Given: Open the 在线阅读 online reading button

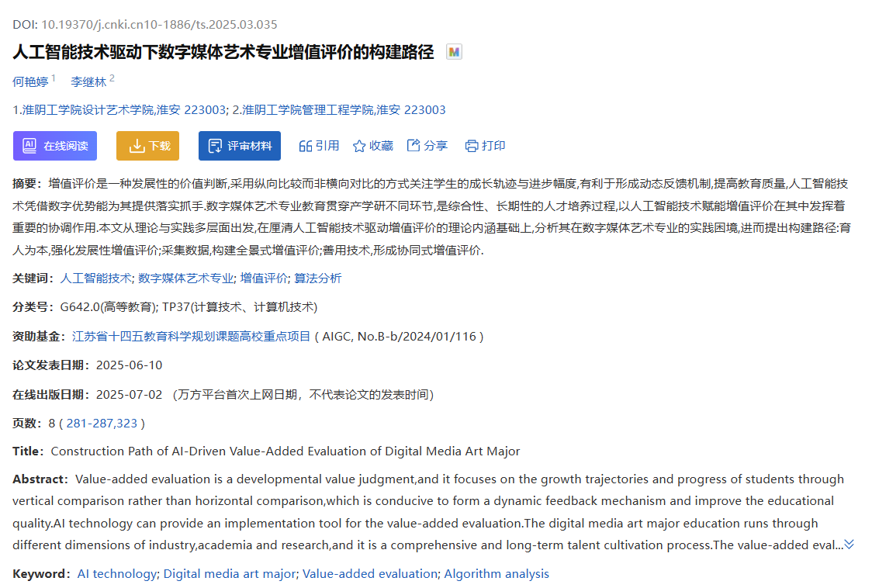Looking at the screenshot, I should click(x=55, y=146).
